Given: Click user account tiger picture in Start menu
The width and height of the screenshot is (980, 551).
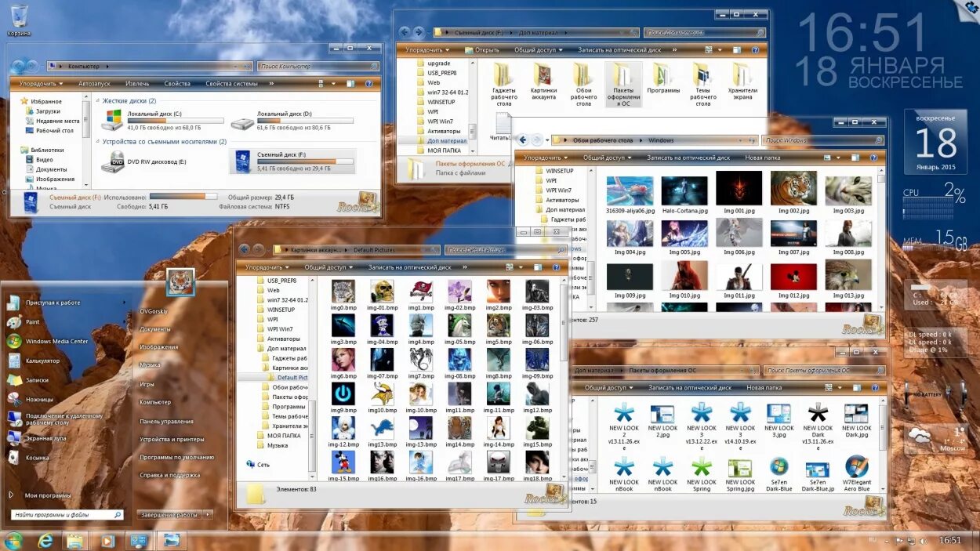Looking at the screenshot, I should pos(180,282).
